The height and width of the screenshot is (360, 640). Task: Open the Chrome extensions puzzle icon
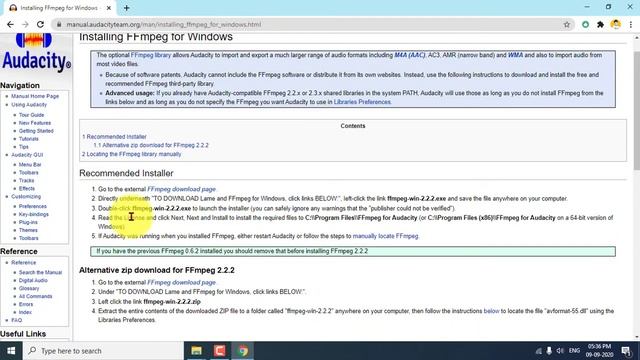pyautogui.click(x=600, y=24)
